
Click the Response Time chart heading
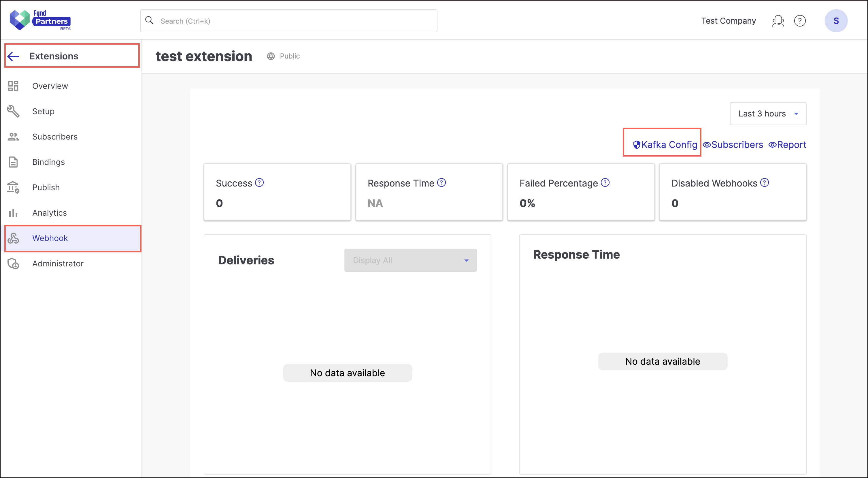coord(577,255)
